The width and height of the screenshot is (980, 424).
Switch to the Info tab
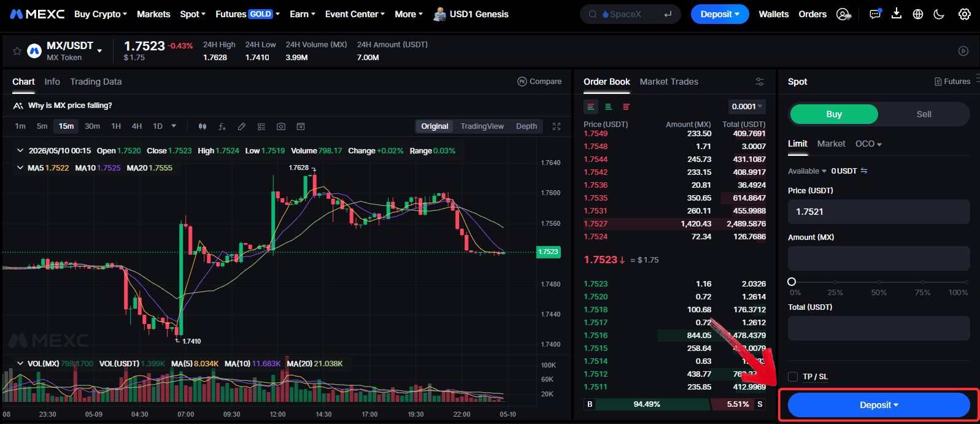(52, 82)
